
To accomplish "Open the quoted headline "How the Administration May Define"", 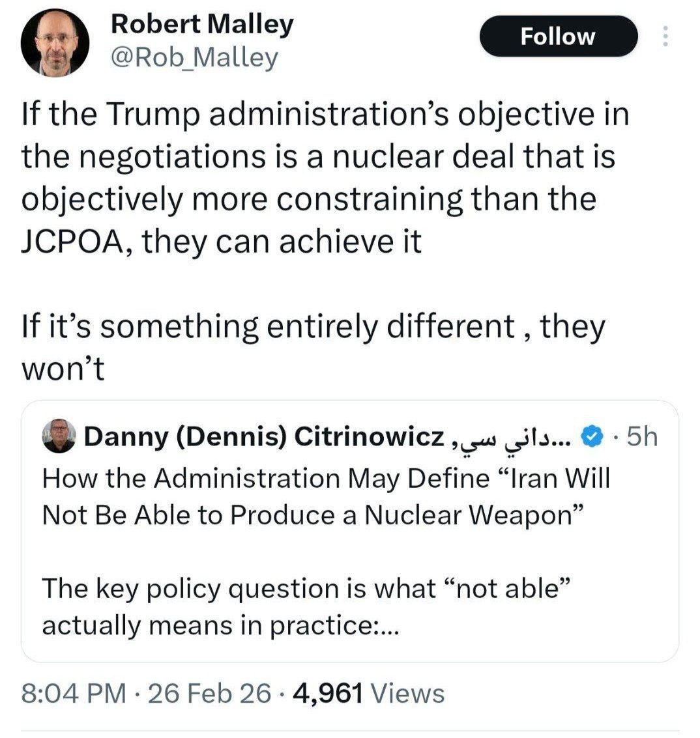I will point(326,479).
